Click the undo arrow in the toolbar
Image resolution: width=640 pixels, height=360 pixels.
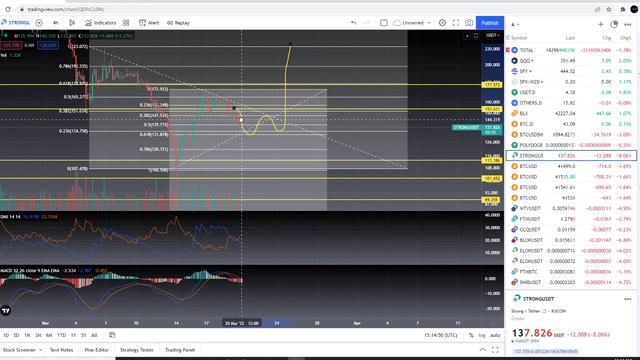(353, 23)
